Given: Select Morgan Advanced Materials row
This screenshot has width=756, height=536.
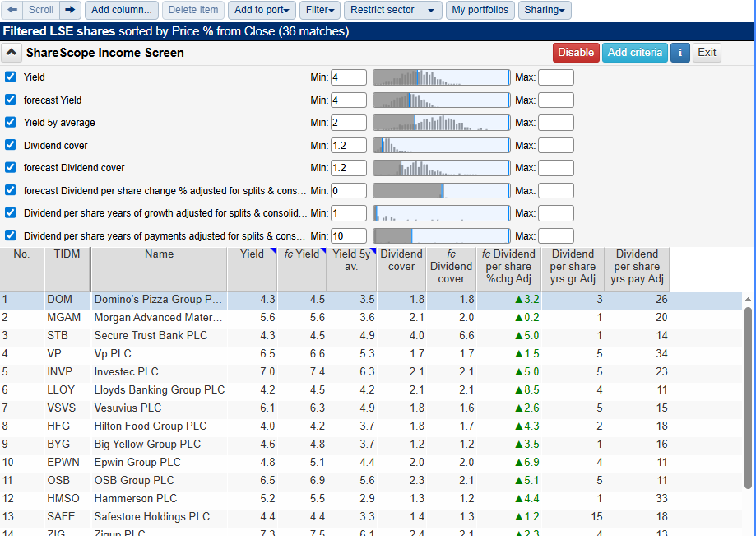Looking at the screenshot, I should 371,318.
